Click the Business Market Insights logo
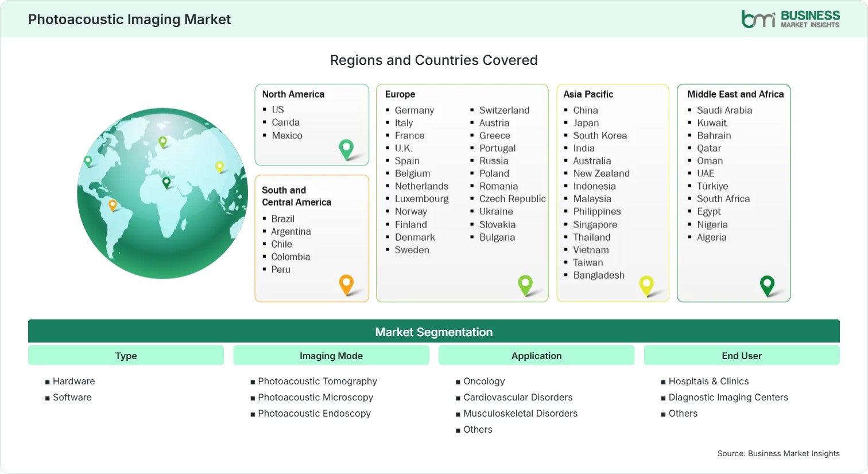Viewport: 868px width, 474px height. tap(790, 19)
